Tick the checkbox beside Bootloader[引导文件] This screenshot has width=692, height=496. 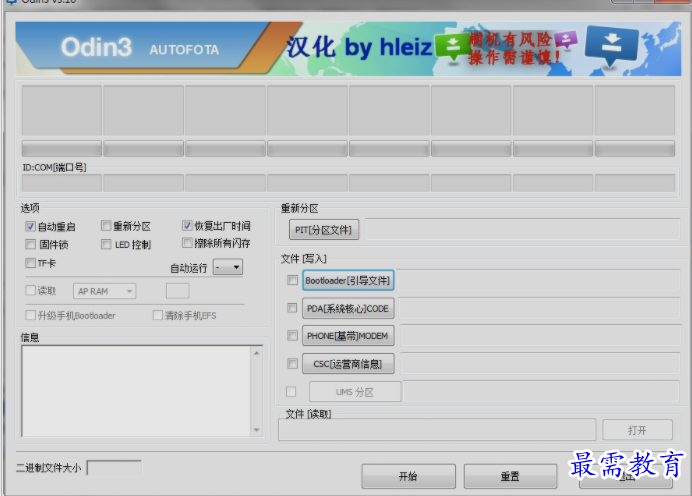click(x=292, y=280)
